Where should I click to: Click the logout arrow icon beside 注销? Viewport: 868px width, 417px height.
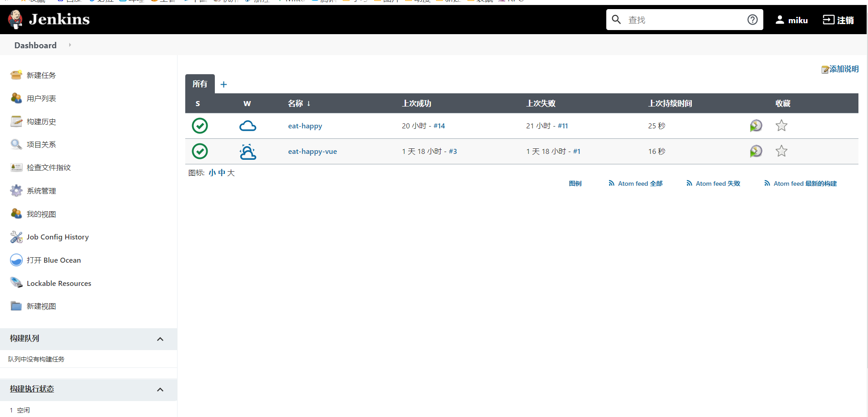point(828,20)
